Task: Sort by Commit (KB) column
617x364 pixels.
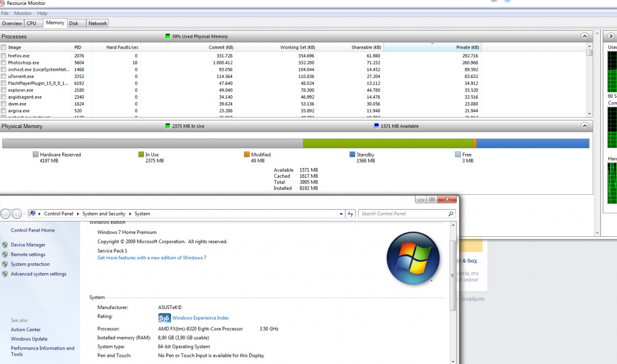Action: point(188,47)
